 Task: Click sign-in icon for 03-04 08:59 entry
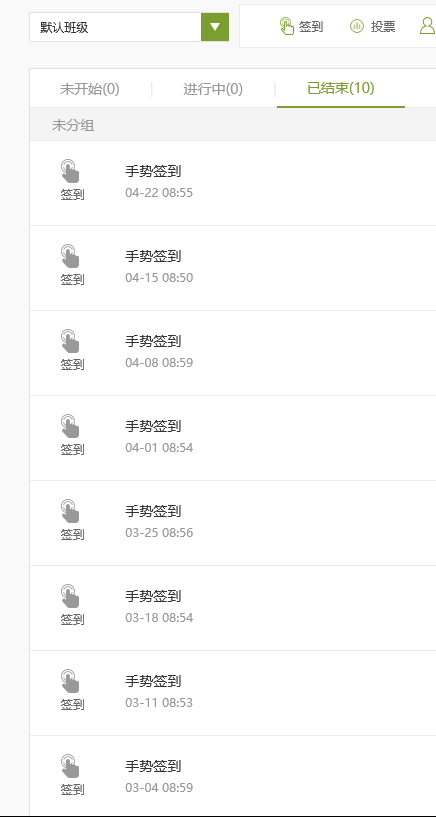pos(70,766)
